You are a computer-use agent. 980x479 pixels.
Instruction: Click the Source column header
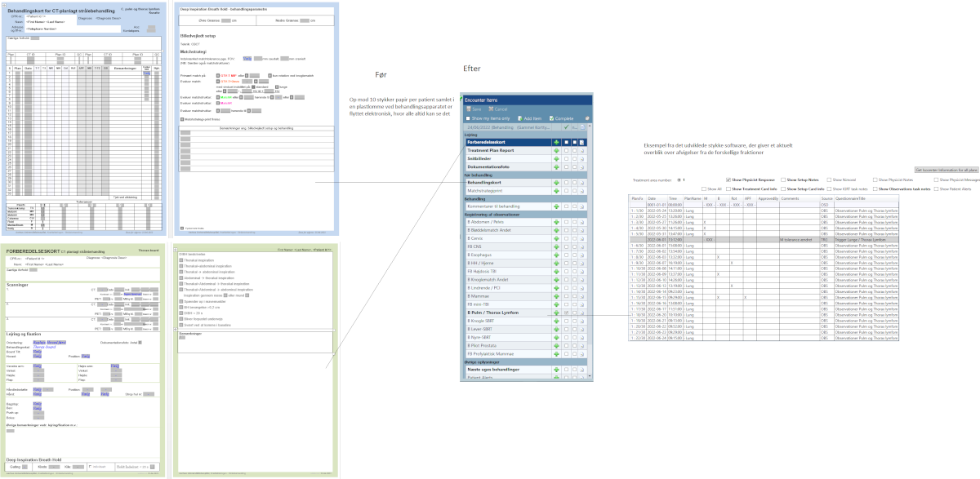point(827,198)
